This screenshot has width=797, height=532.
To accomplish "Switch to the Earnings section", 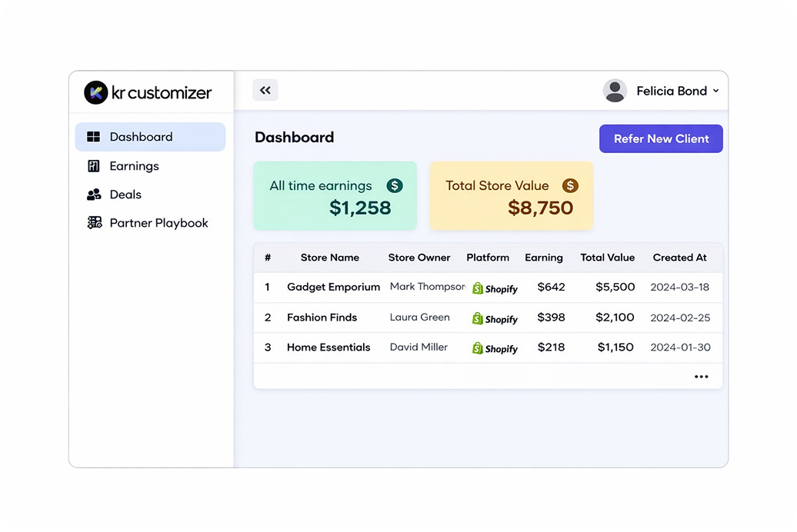I will 135,165.
